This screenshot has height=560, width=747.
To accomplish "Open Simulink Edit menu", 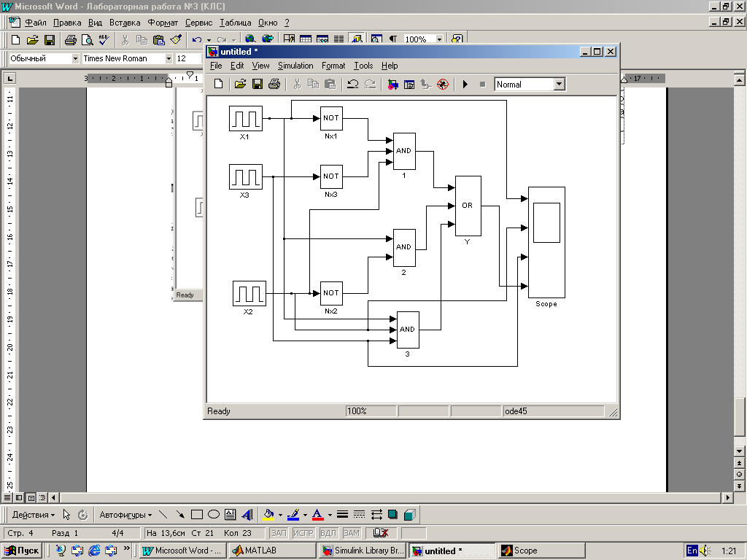I will click(x=237, y=66).
